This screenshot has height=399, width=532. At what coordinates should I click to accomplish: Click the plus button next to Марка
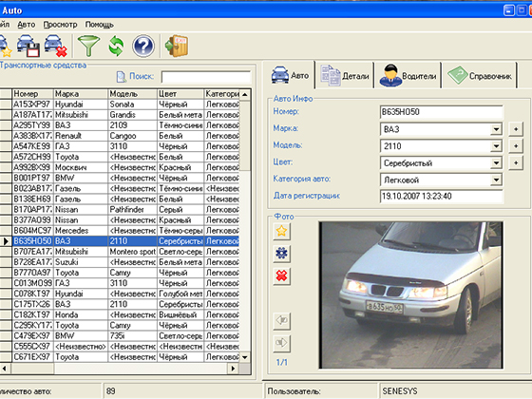coord(516,129)
